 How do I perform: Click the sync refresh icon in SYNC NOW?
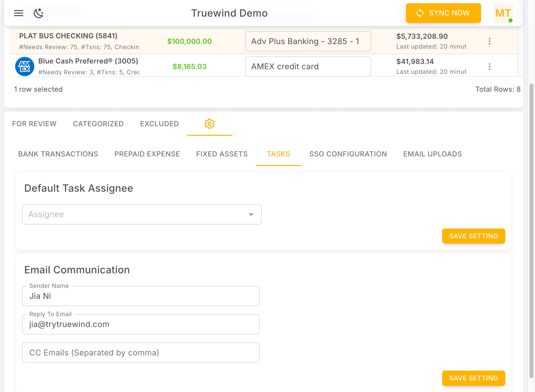click(420, 13)
